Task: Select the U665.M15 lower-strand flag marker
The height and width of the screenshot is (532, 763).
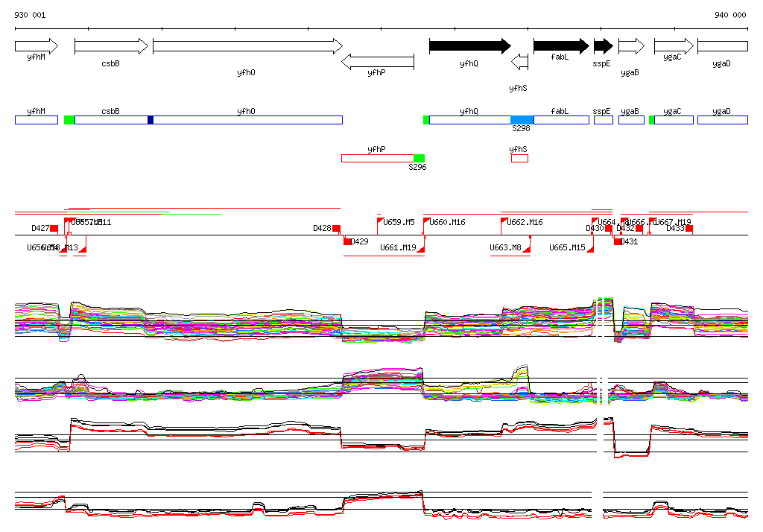Action: click(x=590, y=249)
